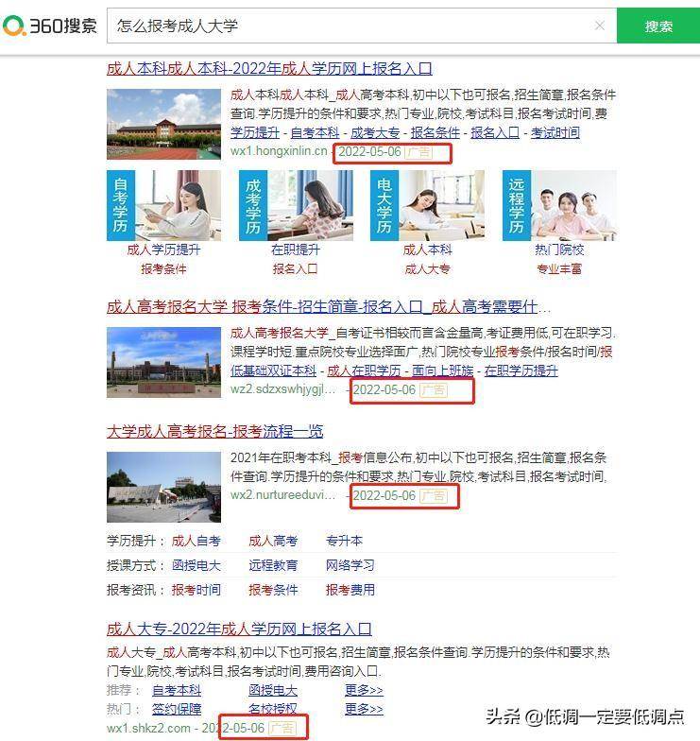This screenshot has height=741, width=700.
Task: Click the wx2.nurtureeduvi URL
Action: pyautogui.click(x=283, y=495)
